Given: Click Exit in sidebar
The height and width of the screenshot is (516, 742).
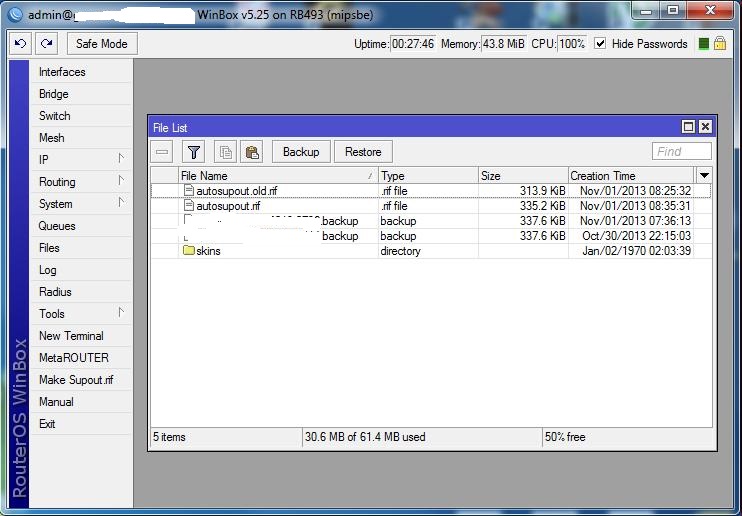Looking at the screenshot, I should [81, 424].
